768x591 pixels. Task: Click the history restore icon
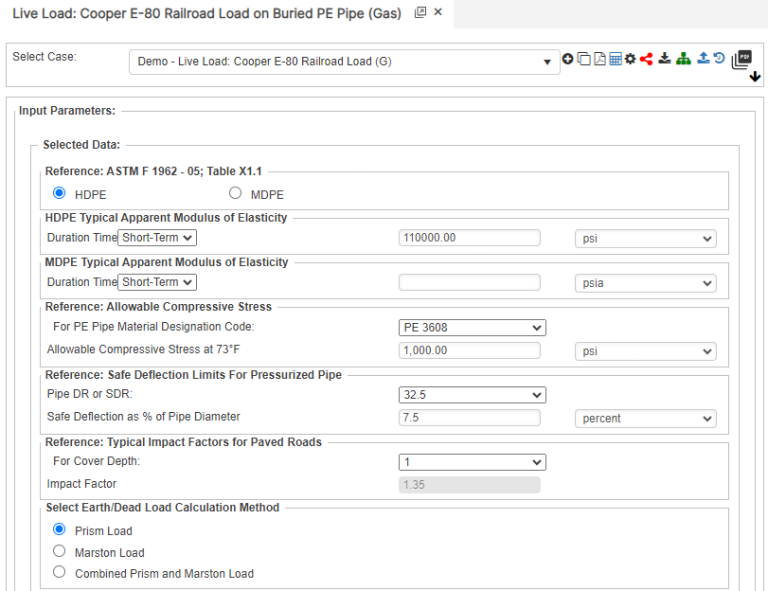coord(718,59)
